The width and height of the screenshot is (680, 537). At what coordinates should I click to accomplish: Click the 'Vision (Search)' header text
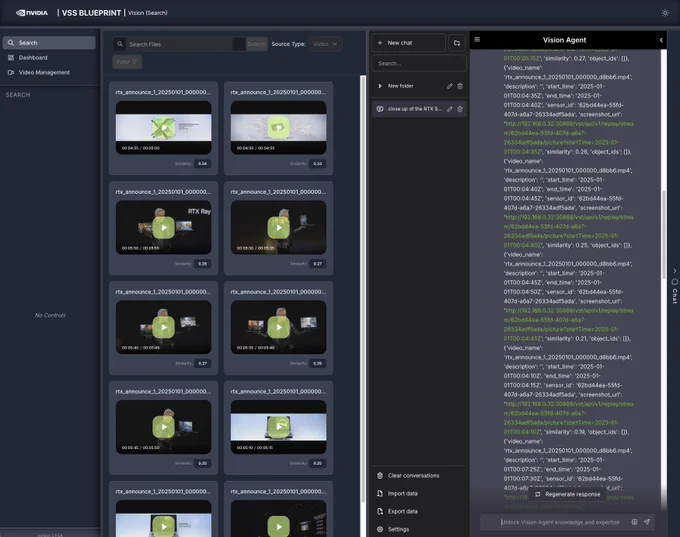click(147, 13)
